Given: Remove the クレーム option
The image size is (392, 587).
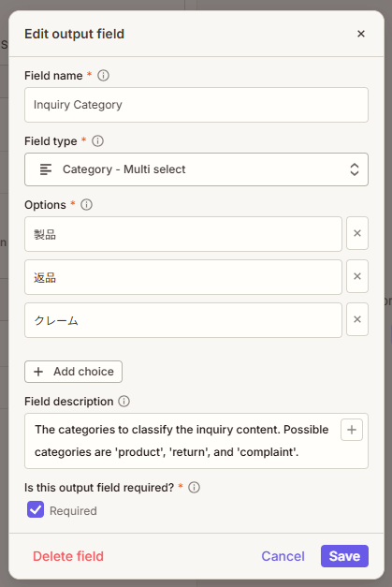Looking at the screenshot, I should [x=357, y=319].
